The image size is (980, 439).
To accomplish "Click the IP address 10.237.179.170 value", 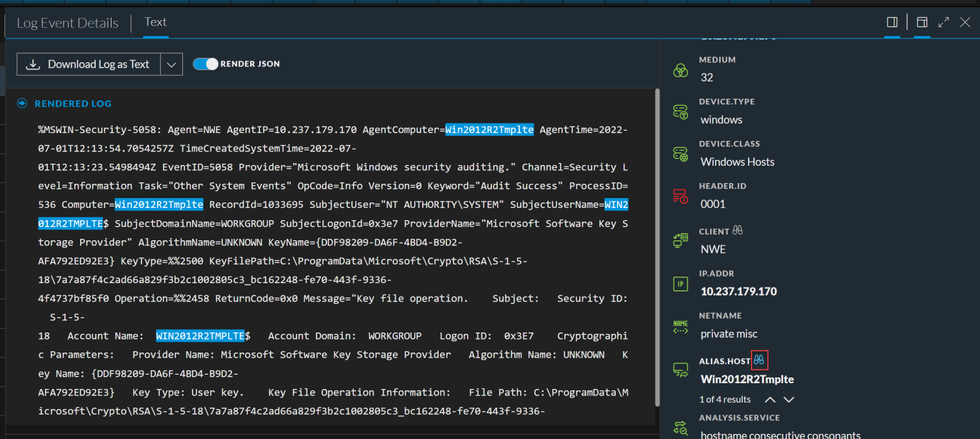I will pos(739,292).
